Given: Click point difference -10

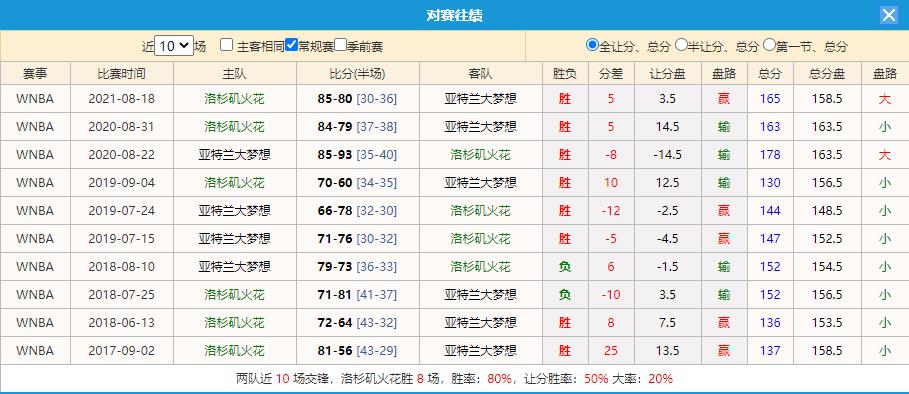Looking at the screenshot, I should pos(611,294).
